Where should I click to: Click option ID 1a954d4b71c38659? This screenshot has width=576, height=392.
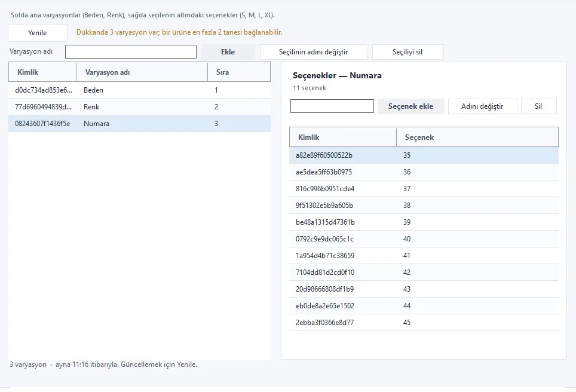tap(325, 255)
